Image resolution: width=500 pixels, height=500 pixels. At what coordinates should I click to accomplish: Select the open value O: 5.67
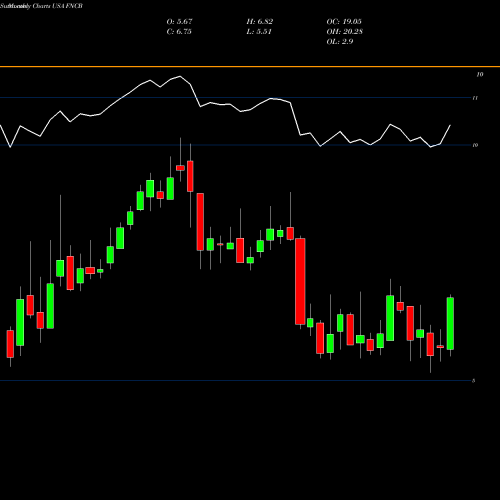click(179, 22)
